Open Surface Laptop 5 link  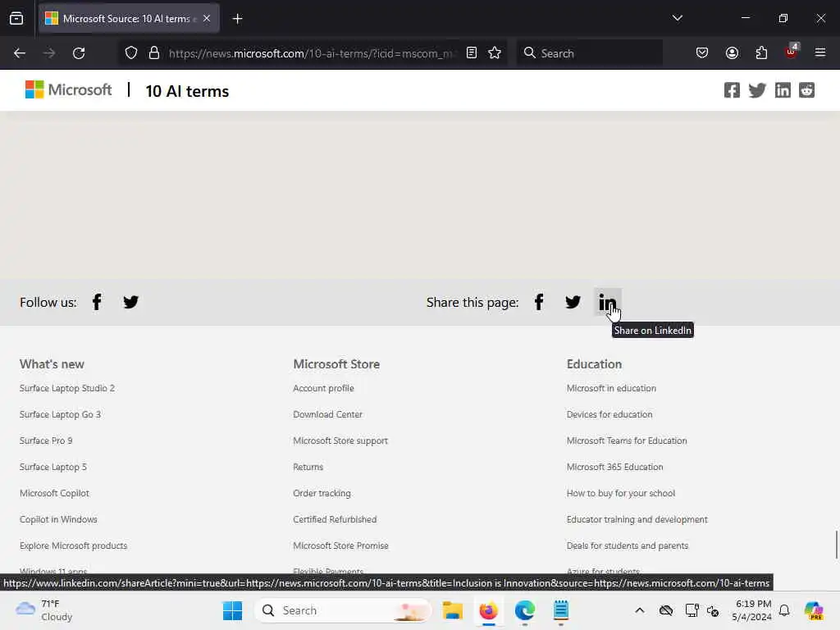point(53,467)
